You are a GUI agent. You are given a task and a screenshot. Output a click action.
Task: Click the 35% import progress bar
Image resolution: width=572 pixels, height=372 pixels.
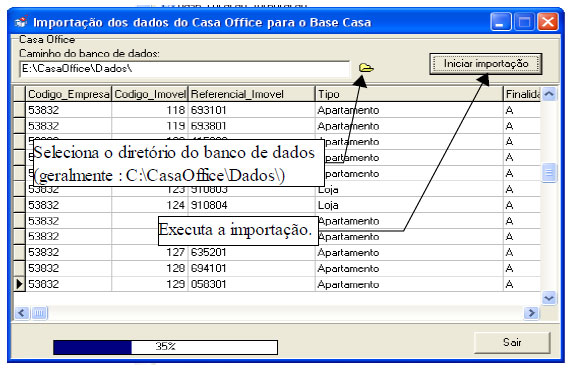tap(165, 347)
